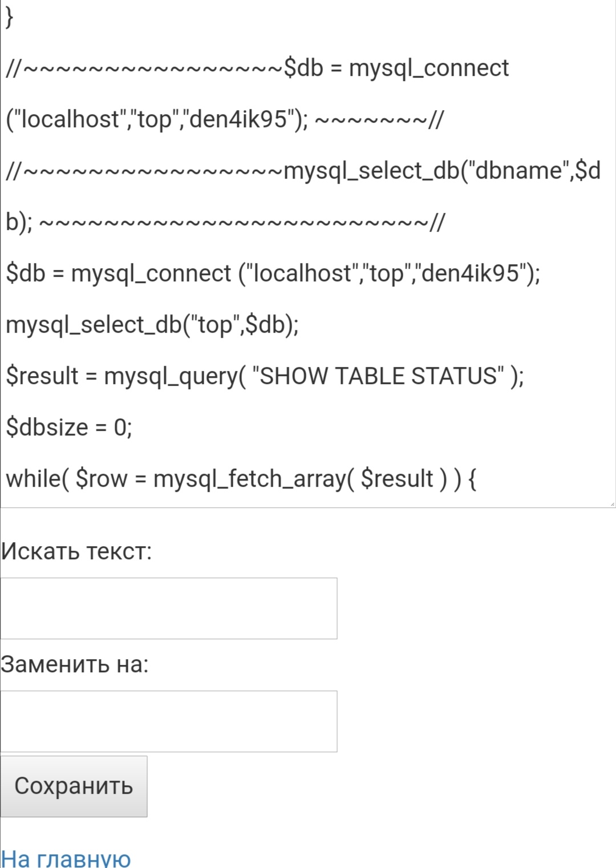Click the "SHOW TABLE STATUS" query string
The width and height of the screenshot is (616, 868).
coord(382,376)
